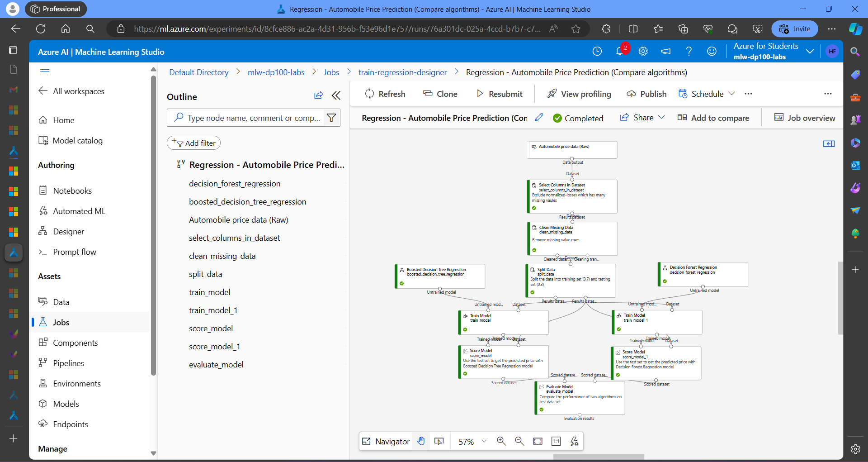The width and height of the screenshot is (868, 462).
Task: Toggle the left navigation hamburger menu
Action: pos(45,72)
